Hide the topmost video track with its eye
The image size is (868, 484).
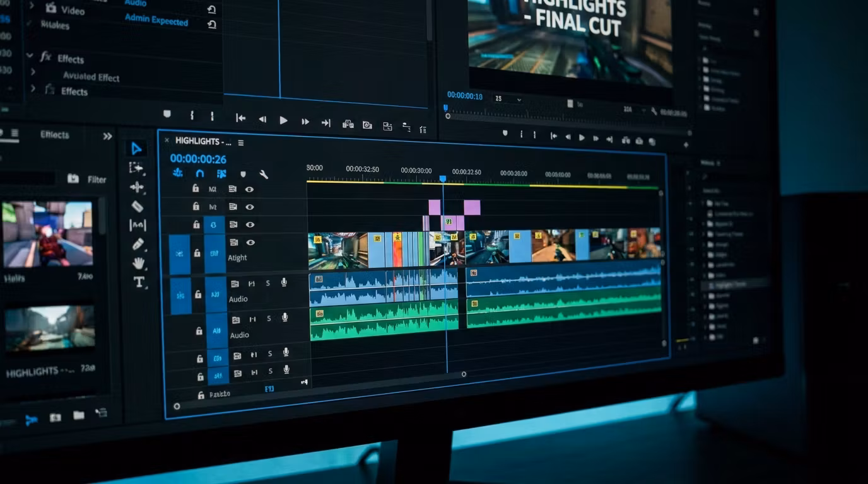(250, 190)
